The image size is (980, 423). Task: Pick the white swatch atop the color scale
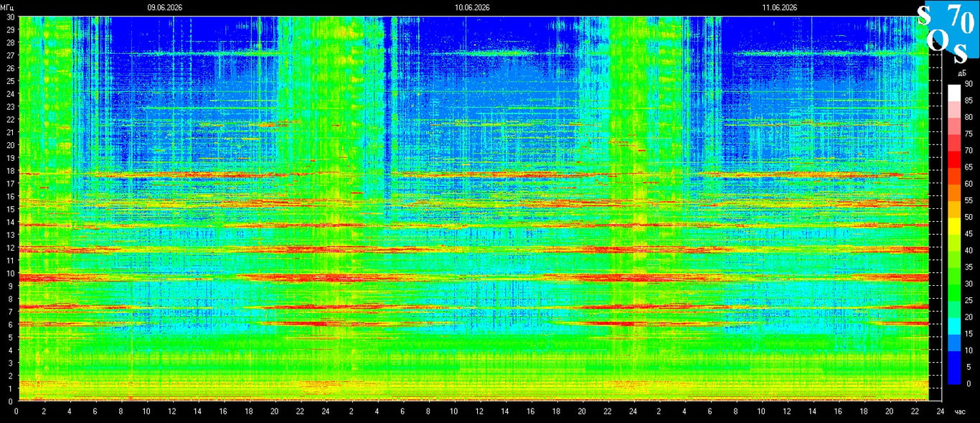click(x=954, y=93)
